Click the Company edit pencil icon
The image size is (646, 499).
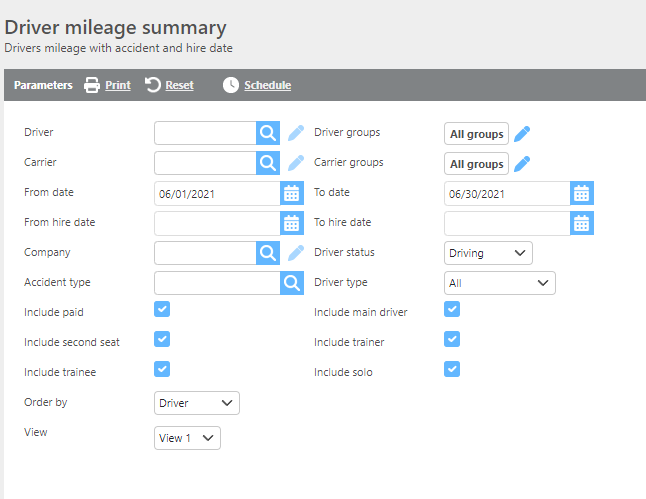click(x=296, y=253)
